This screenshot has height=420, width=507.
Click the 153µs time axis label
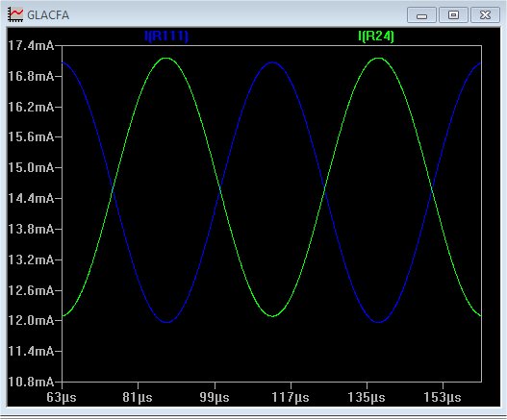coord(443,397)
